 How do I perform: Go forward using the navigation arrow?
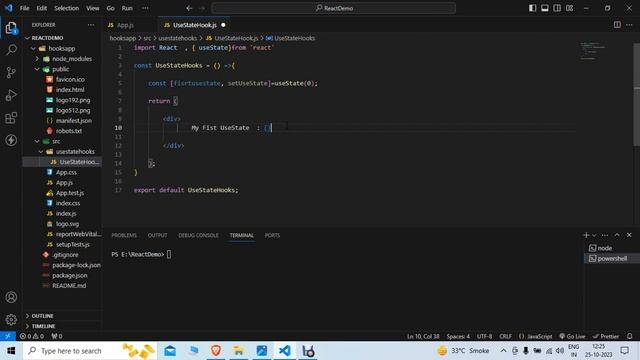202,8
